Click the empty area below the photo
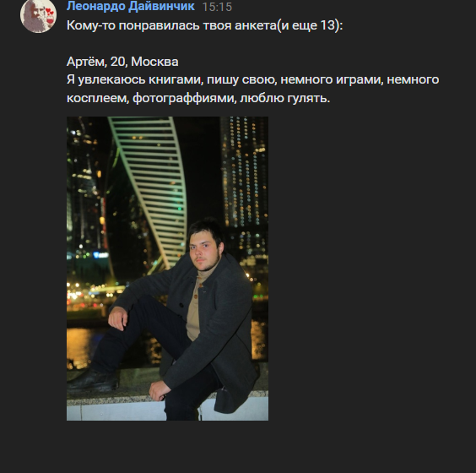The width and height of the screenshot is (476, 473). click(x=238, y=447)
